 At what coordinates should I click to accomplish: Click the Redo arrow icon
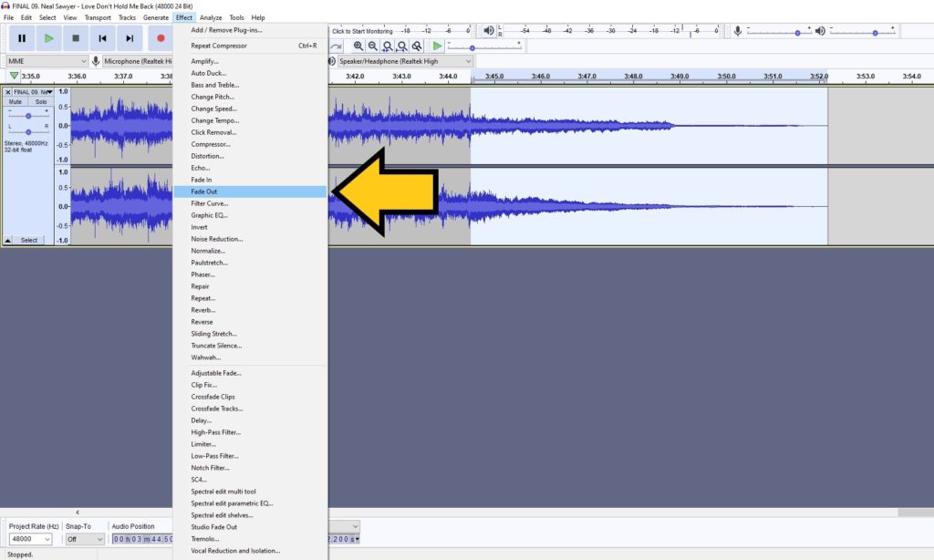click(336, 46)
